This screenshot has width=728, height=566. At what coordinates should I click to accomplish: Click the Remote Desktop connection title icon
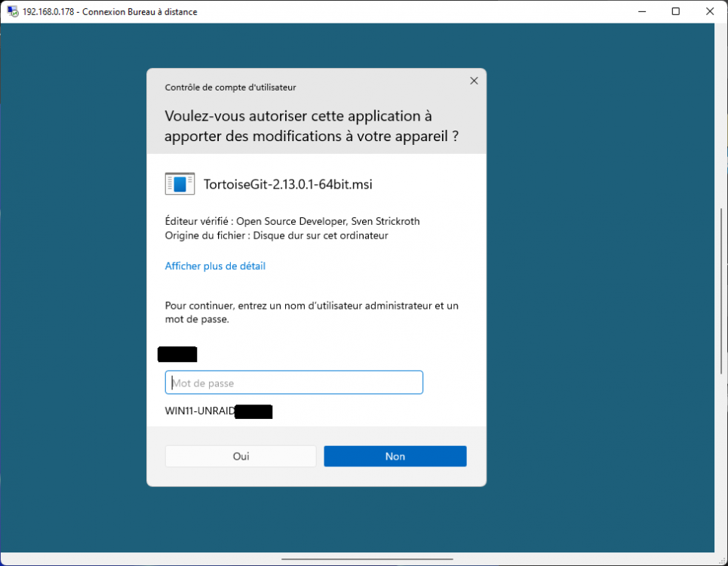[13, 11]
